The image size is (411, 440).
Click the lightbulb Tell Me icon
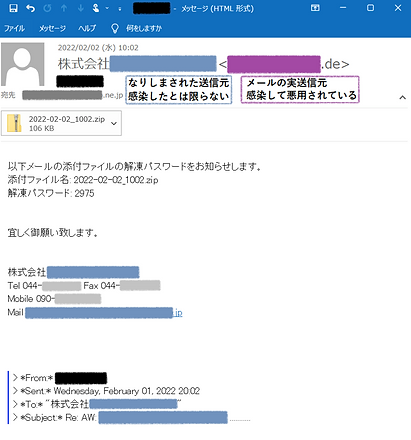[x=115, y=28]
